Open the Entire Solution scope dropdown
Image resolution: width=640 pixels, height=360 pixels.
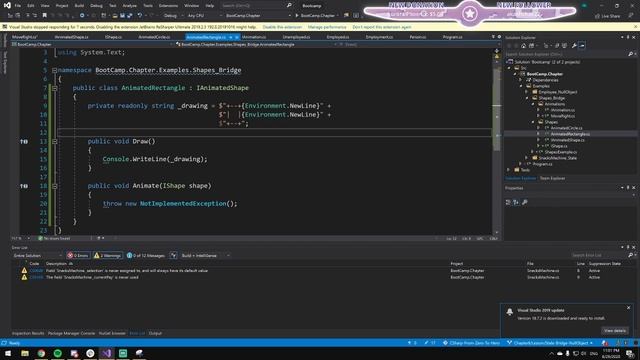click(37, 256)
